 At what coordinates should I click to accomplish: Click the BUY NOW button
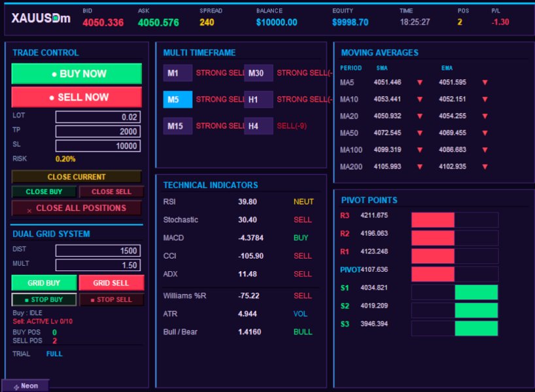click(x=77, y=74)
